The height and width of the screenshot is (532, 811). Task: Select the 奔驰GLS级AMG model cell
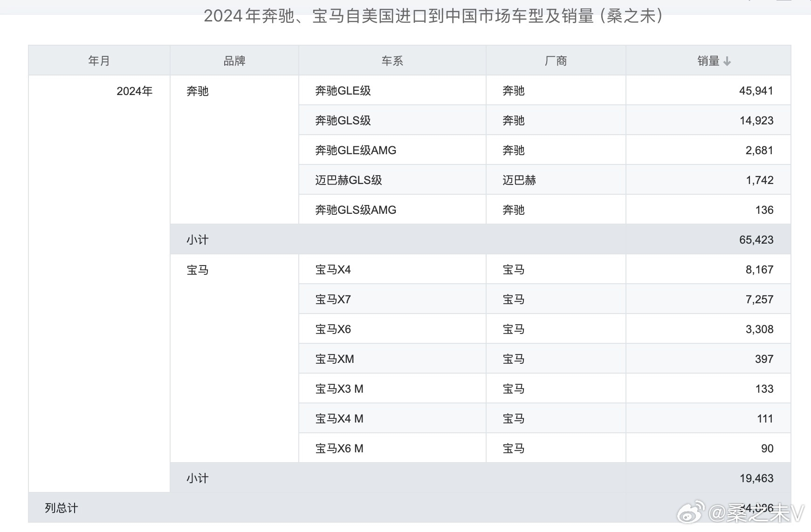pos(392,210)
